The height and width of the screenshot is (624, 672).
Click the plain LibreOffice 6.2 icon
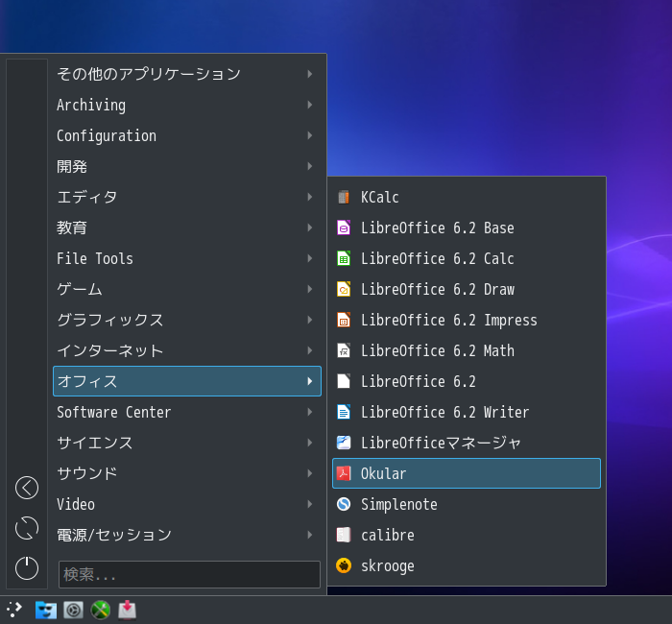[344, 381]
